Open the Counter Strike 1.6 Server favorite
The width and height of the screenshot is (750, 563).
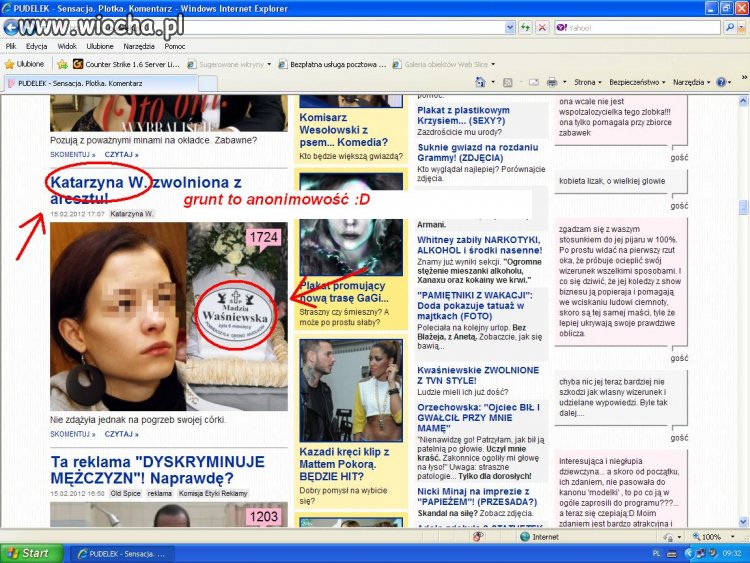coord(126,64)
